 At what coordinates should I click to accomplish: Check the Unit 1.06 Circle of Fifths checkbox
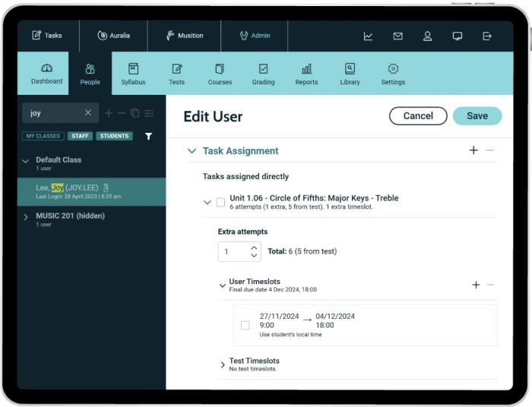click(x=220, y=203)
